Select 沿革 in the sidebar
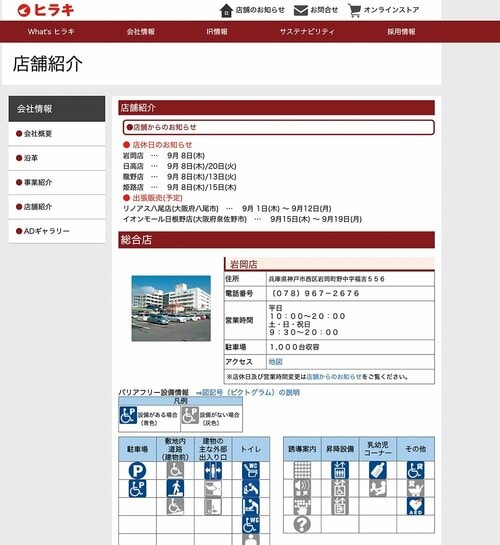Image resolution: width=500 pixels, height=545 pixels. pos(57,158)
